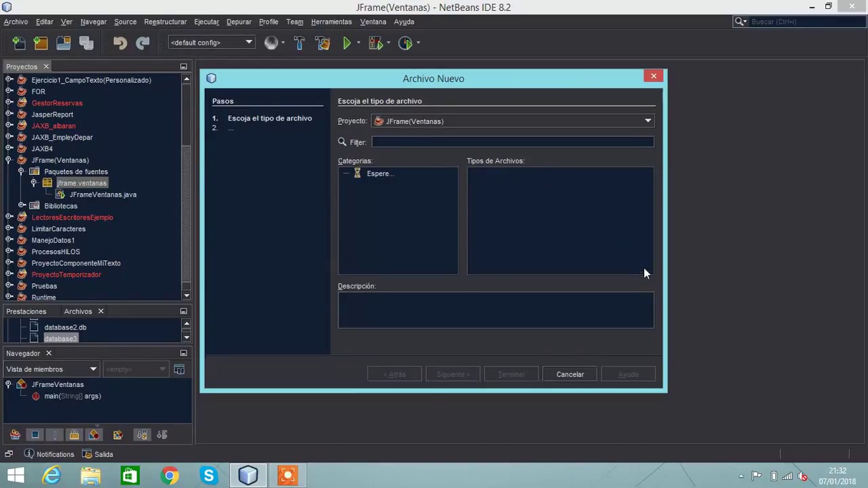Image resolution: width=868 pixels, height=488 pixels.
Task: Collapse the JFrame(Ventanas) project node
Action: [x=9, y=160]
